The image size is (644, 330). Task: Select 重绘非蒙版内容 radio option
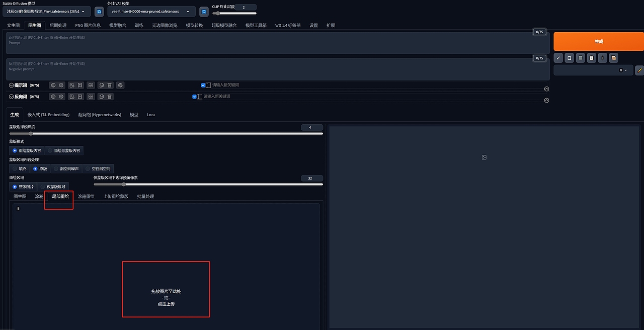point(63,150)
